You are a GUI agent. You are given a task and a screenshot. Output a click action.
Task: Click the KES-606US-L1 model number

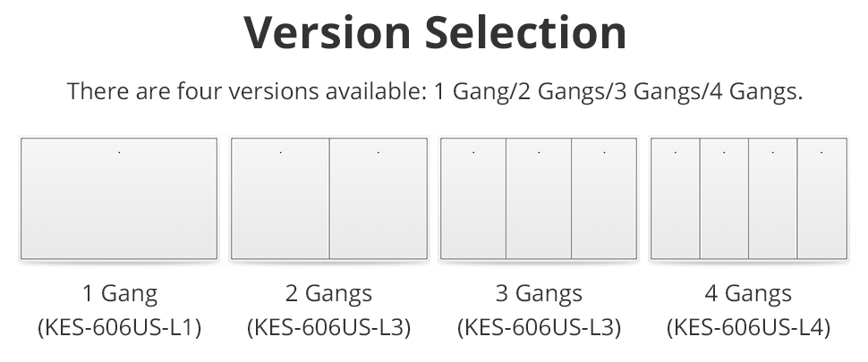pyautogui.click(x=119, y=328)
